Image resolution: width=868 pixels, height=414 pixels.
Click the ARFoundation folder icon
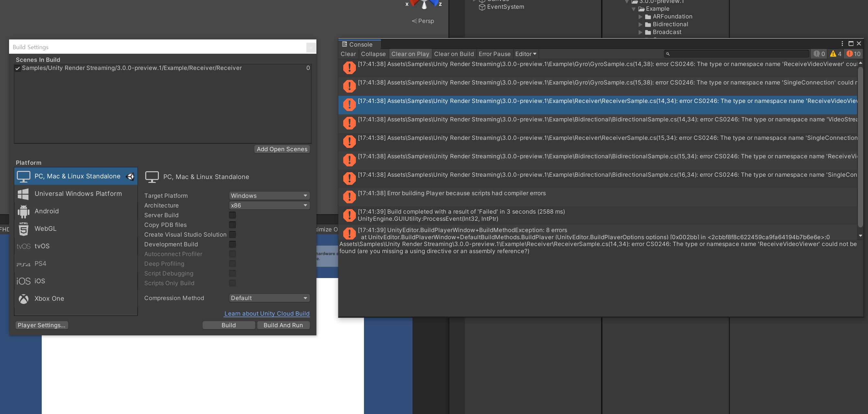click(648, 17)
